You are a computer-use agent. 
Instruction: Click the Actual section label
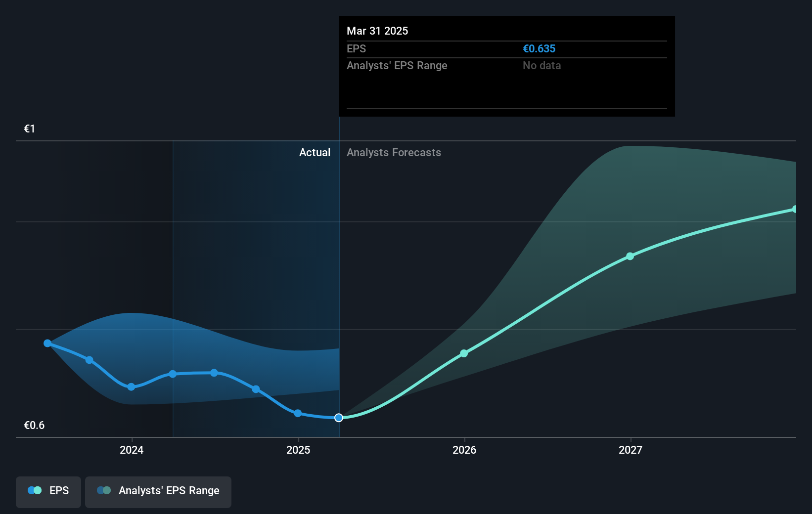pyautogui.click(x=315, y=153)
